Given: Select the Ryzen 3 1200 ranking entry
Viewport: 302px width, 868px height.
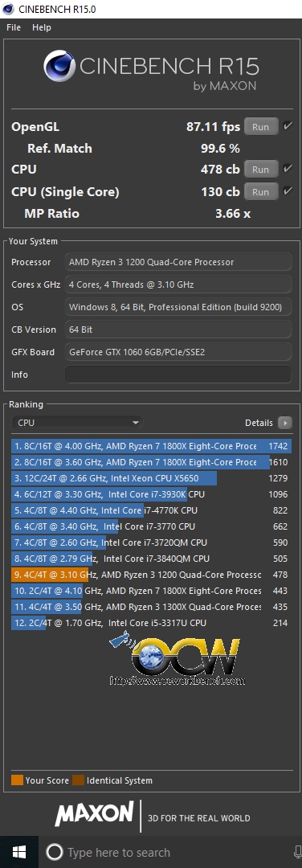Looking at the screenshot, I should point(151,575).
